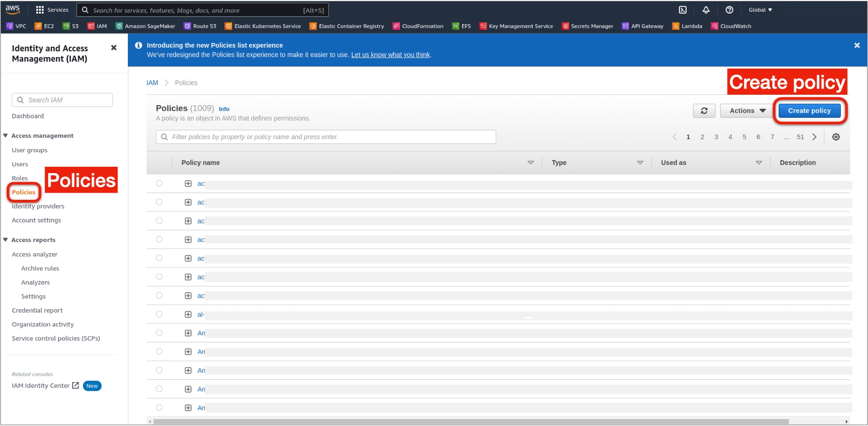Viewport: 868px width, 426px height.
Task: Dismiss the blue Policies info banner
Action: pyautogui.click(x=857, y=45)
